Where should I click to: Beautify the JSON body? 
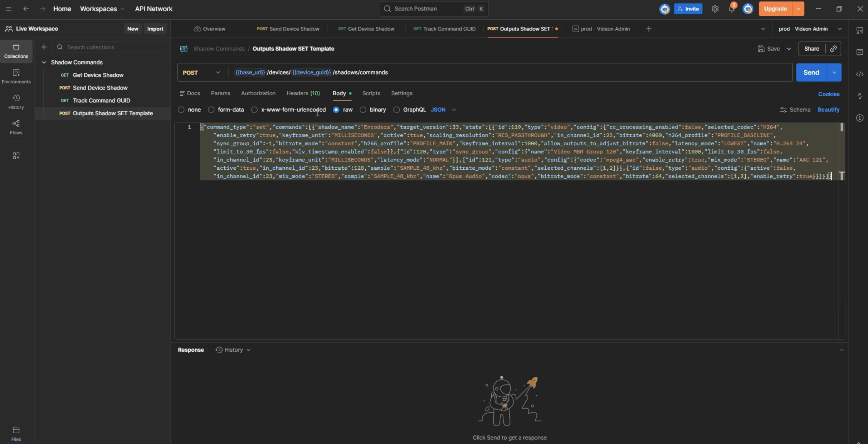pos(828,110)
